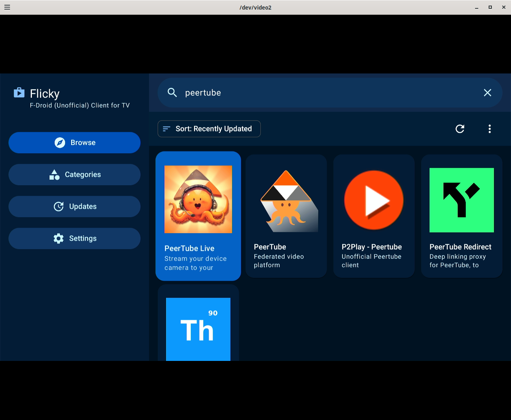
Task: Refresh results with the reload icon
Action: pos(460,129)
